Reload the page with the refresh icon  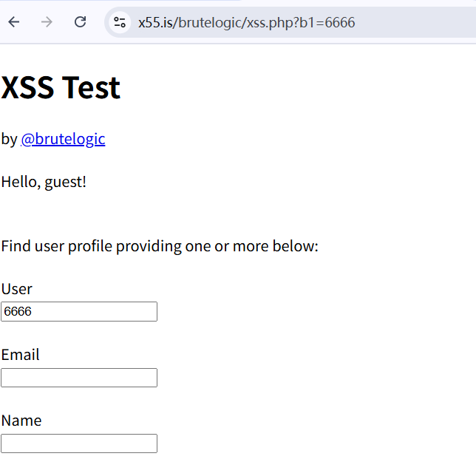(80, 22)
